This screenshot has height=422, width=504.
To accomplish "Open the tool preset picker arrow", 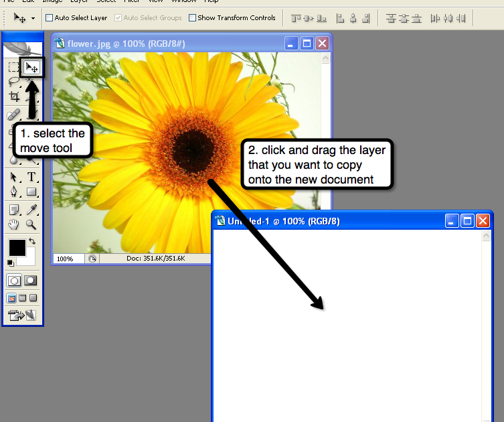I will (x=33, y=18).
